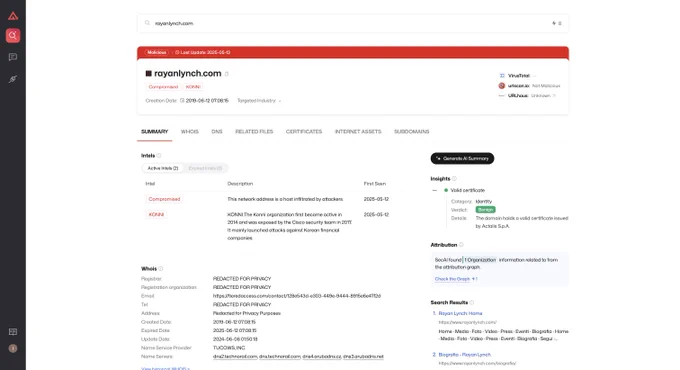Click the domain square icon beside title
680x370 pixels.
point(148,74)
